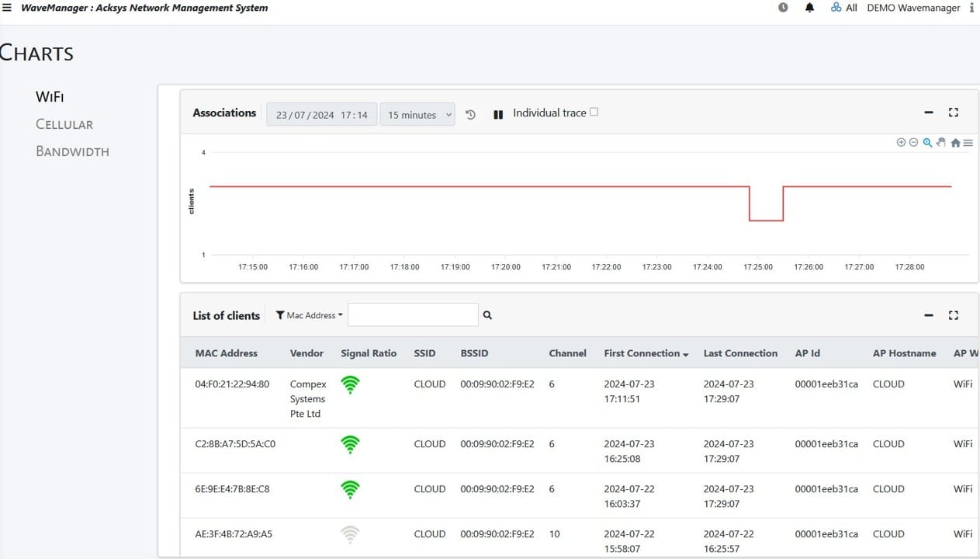Click the zoom-out icon on the chart toolbar
Viewport: 980px width, 559px height.
[913, 142]
